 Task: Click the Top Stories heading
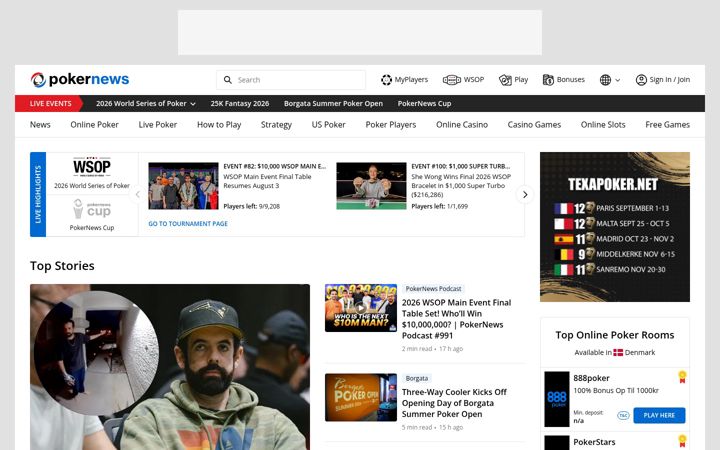point(62,266)
